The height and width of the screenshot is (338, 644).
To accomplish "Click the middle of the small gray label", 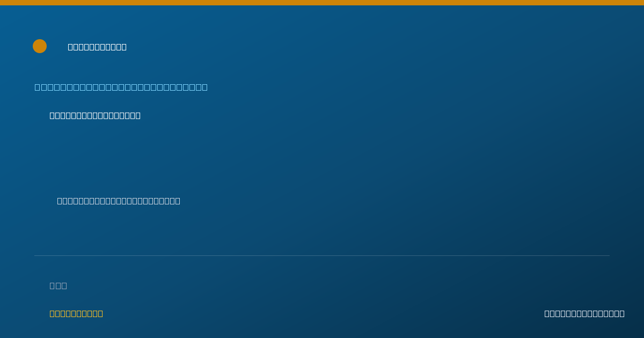I will point(58,285).
